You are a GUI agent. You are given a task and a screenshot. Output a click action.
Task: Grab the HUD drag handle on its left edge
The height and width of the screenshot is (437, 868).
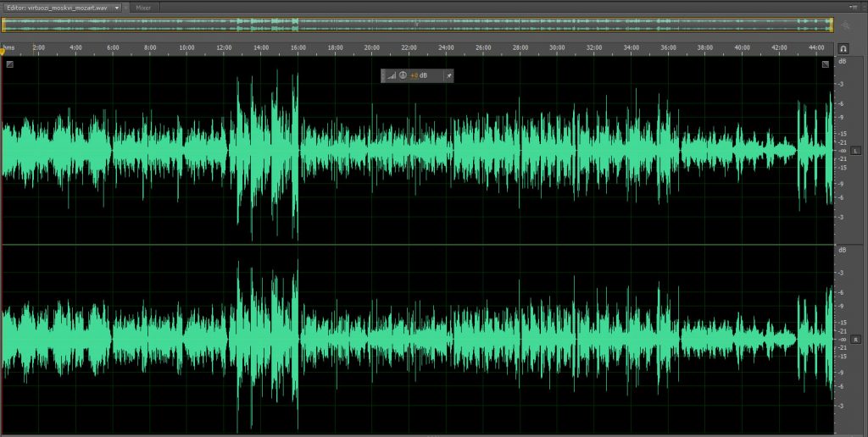[x=384, y=75]
